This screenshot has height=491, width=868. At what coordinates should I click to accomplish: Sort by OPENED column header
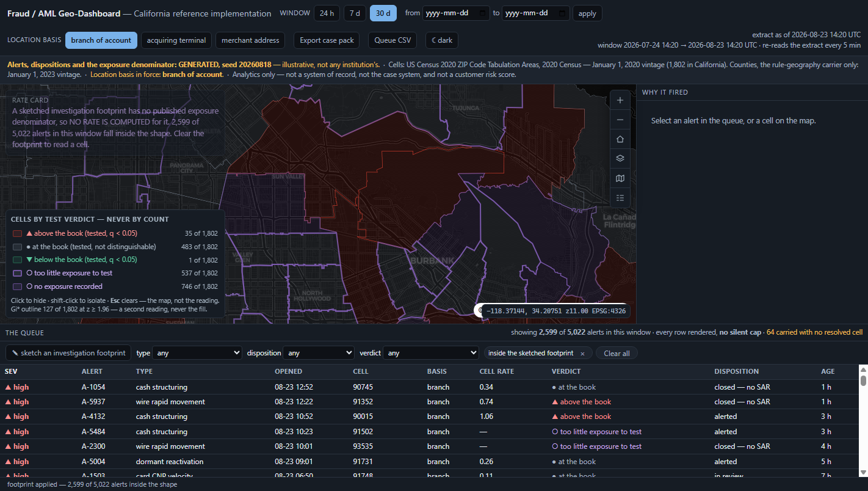pos(289,371)
